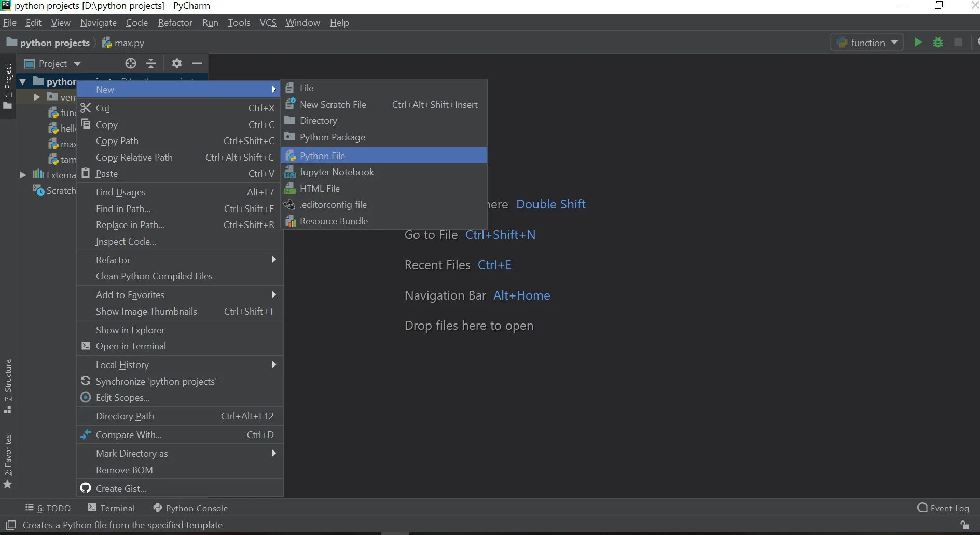Toggle tool window quick access icon in status bar
980x535 pixels.
11,525
